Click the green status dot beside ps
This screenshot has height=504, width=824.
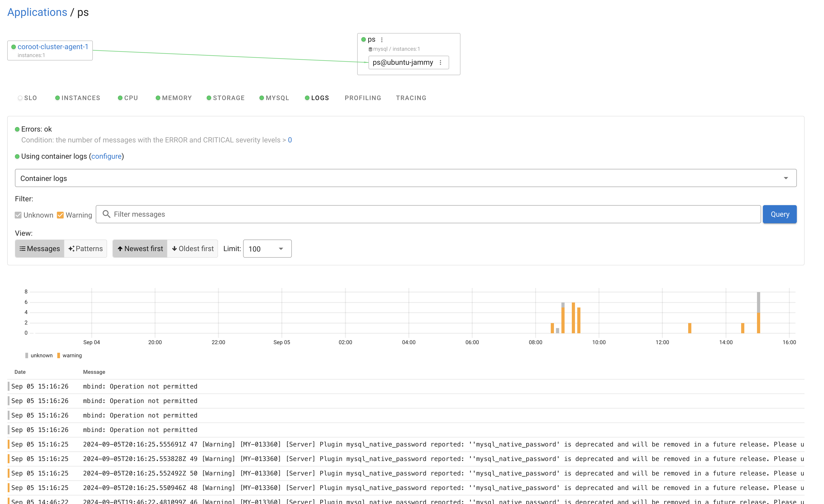coord(364,39)
